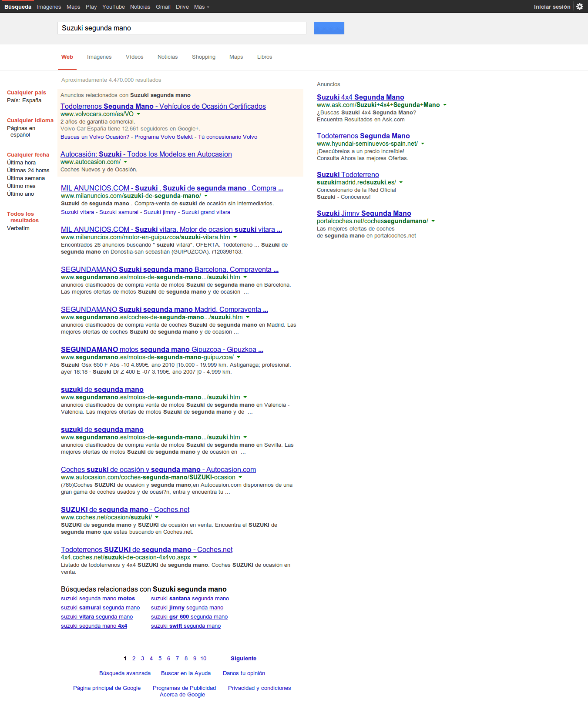Filter results by Último mes
588x706 pixels.
(x=21, y=186)
